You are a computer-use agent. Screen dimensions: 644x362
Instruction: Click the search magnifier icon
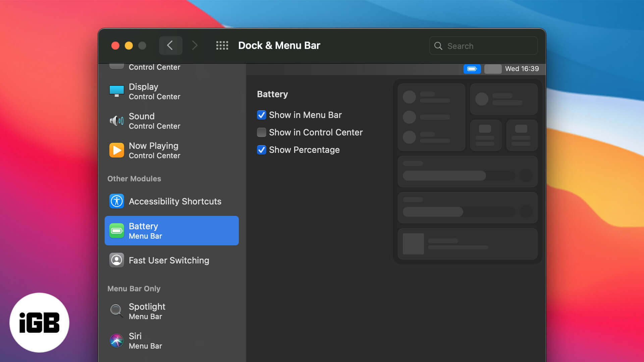point(438,46)
